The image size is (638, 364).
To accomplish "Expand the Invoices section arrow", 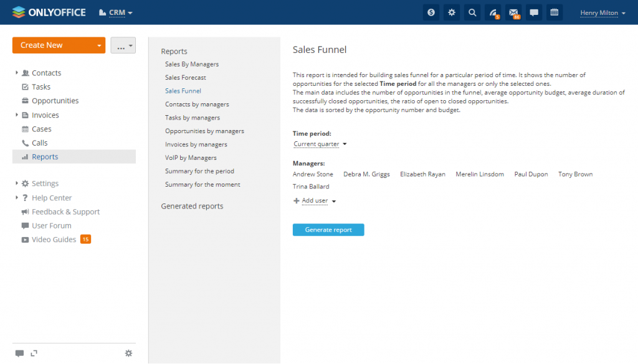I will (17, 115).
